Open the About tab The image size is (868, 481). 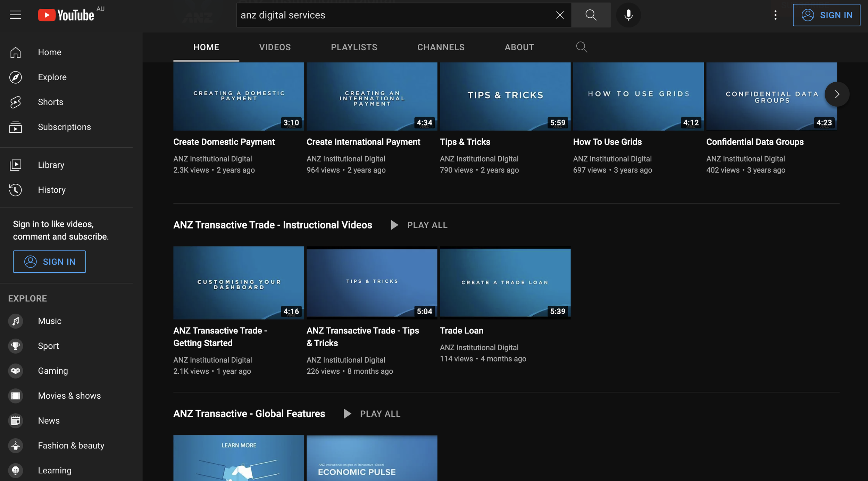coord(519,47)
